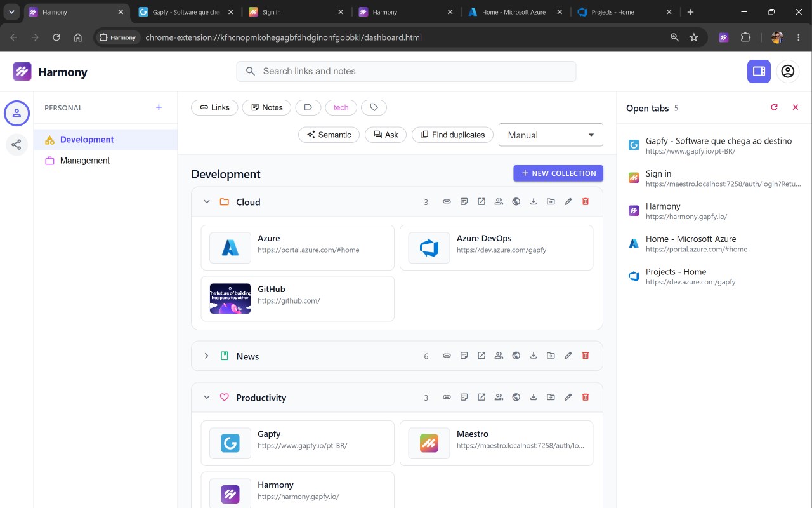Click the download icon on Cloud collection
Screen dimensions: 812x508
(x=534, y=201)
